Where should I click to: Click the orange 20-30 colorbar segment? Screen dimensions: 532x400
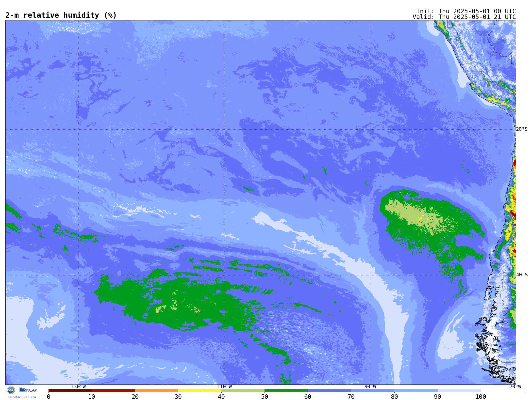[x=156, y=391]
